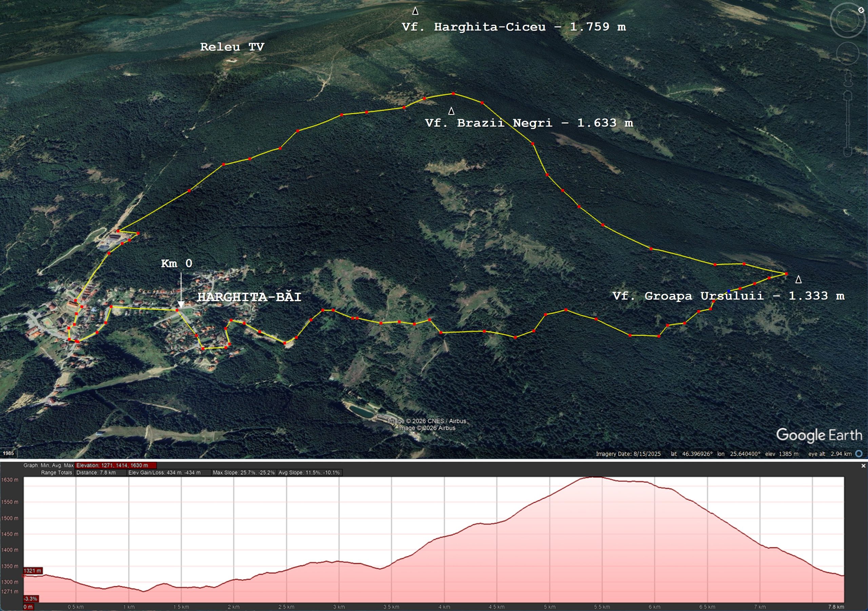Click the Street View pegman icon
This screenshot has height=611, width=868.
848,78
